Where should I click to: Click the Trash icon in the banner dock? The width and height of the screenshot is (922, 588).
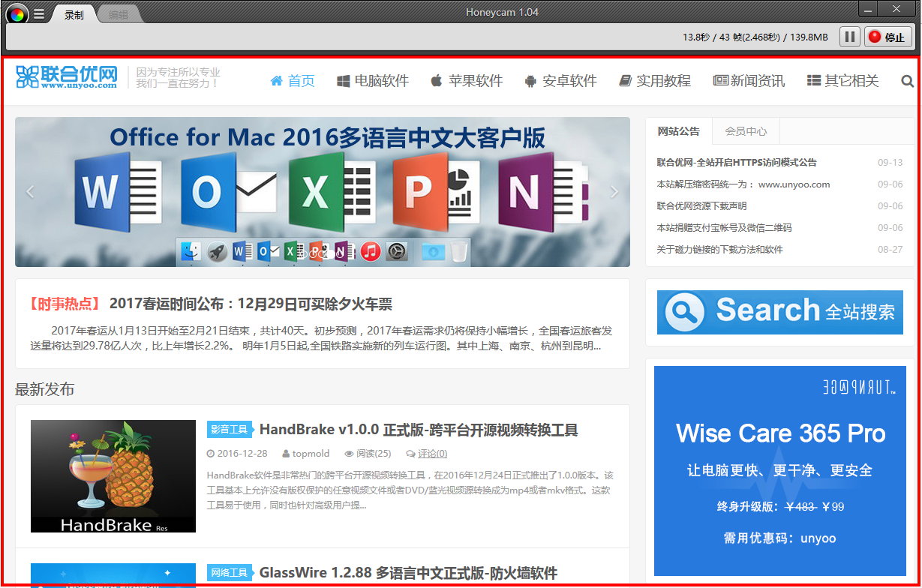point(458,251)
